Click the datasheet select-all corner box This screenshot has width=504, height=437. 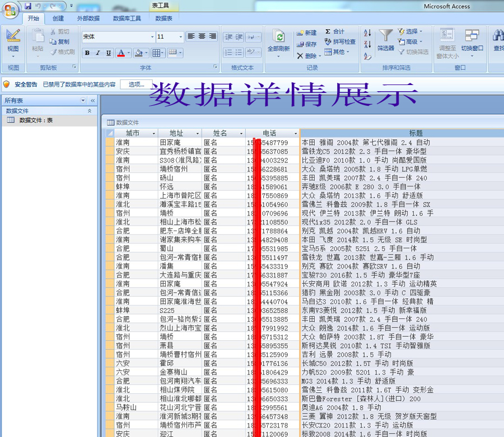[110, 133]
